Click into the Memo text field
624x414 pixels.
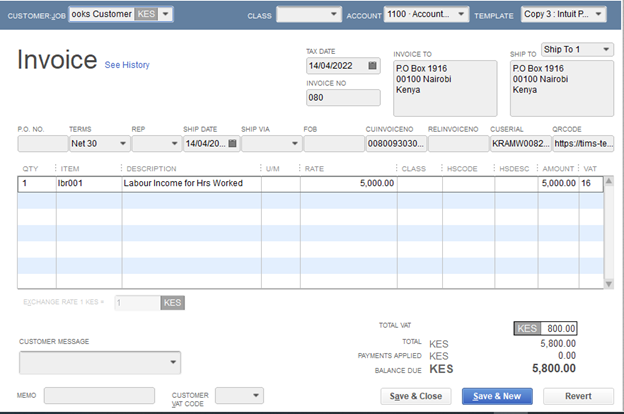(x=99, y=396)
